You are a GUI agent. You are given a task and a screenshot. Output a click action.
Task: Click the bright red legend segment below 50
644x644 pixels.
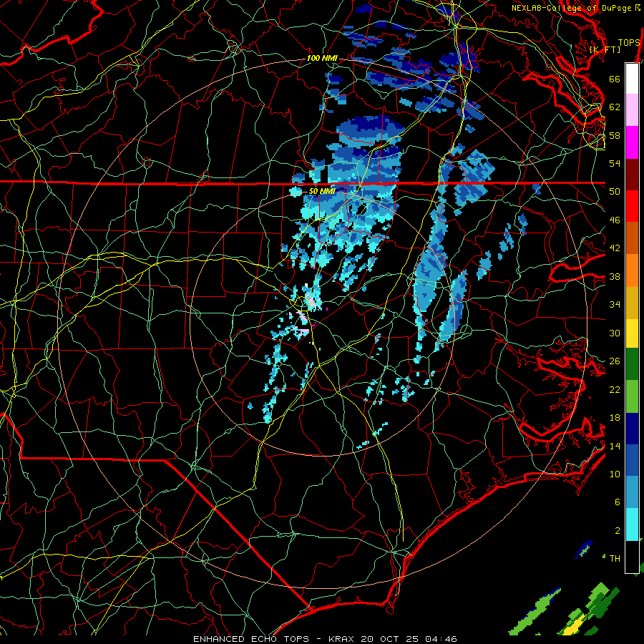[632, 206]
